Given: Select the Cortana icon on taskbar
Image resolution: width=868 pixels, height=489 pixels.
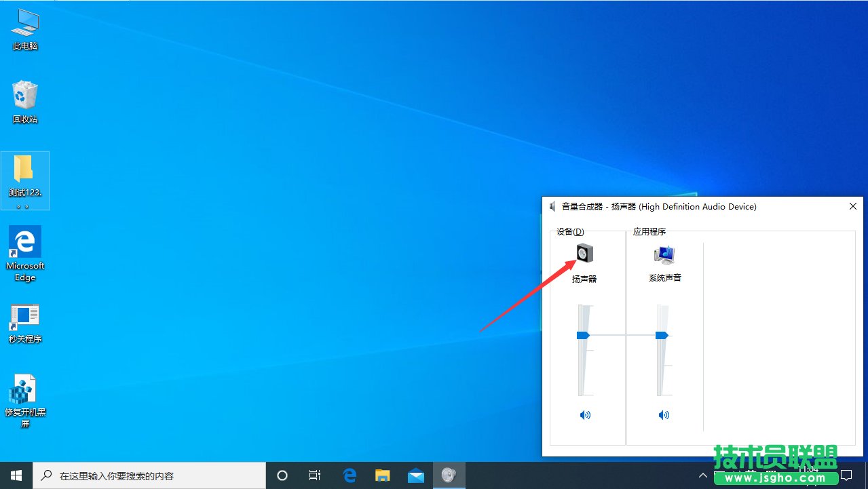Looking at the screenshot, I should click(282, 475).
